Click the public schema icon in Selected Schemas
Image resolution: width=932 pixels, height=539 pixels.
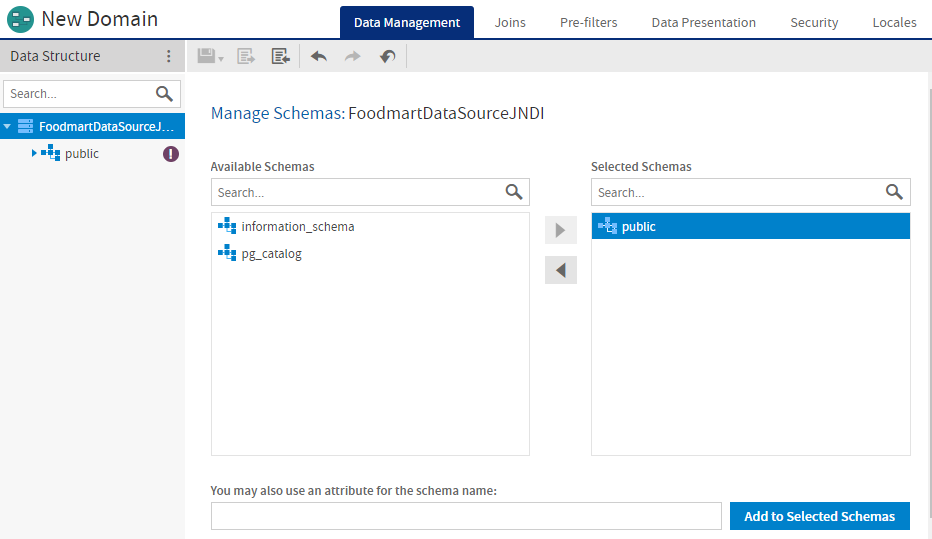click(x=607, y=226)
